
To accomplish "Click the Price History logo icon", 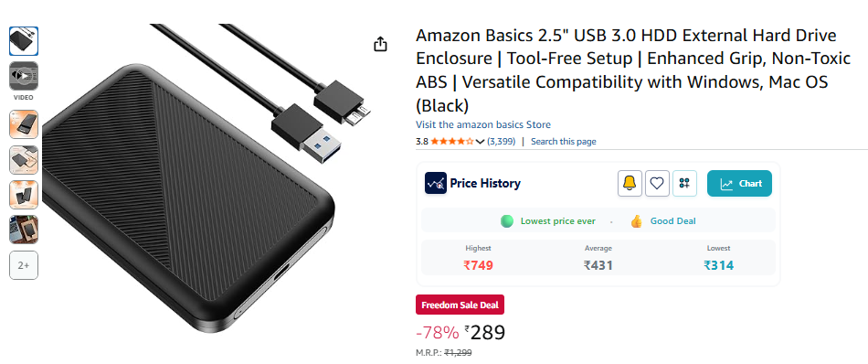I will 436,184.
